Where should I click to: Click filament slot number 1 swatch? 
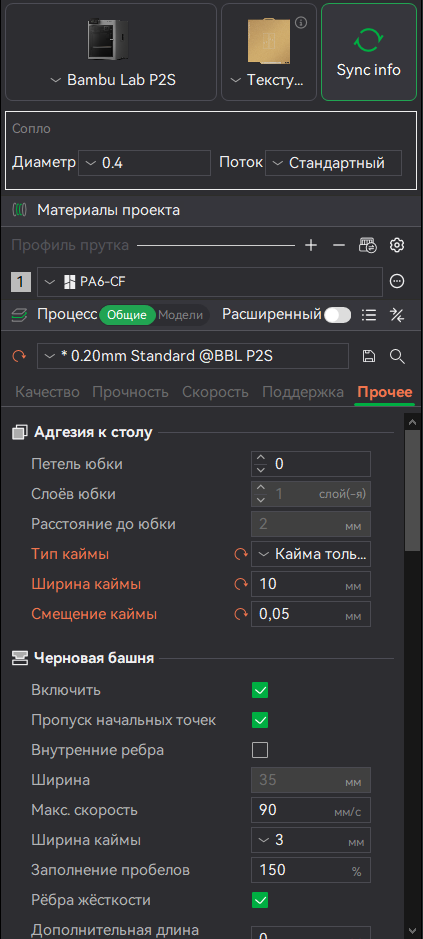tap(21, 282)
